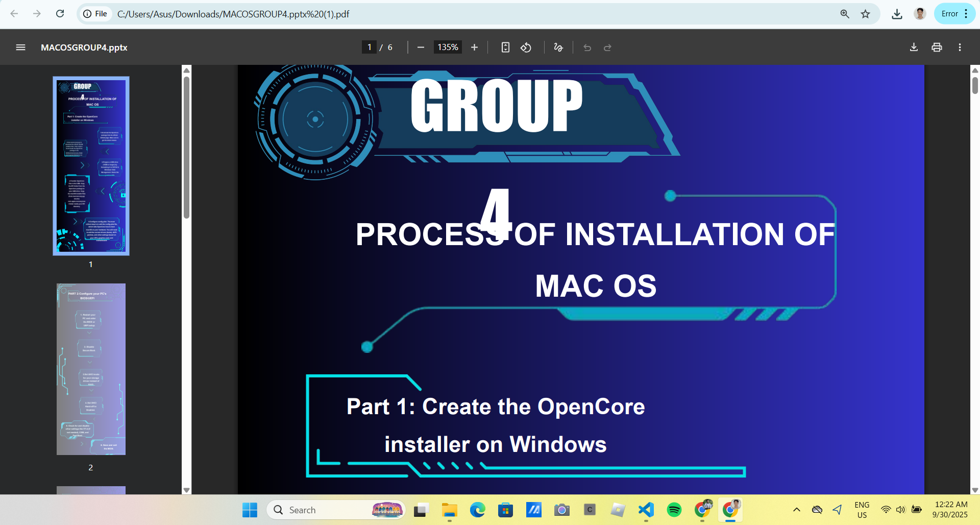Rotate the PDF counterclockwise
Screen dimensions: 980x525
526,47
